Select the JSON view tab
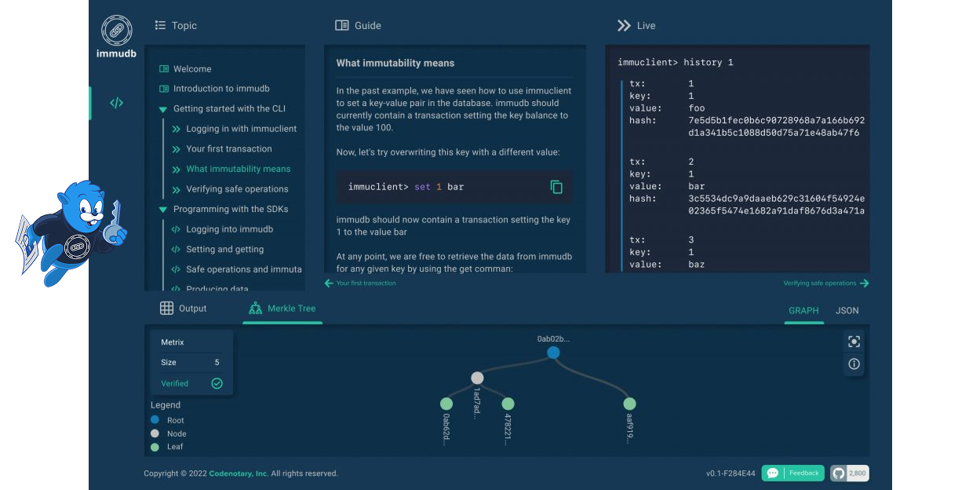 point(847,310)
